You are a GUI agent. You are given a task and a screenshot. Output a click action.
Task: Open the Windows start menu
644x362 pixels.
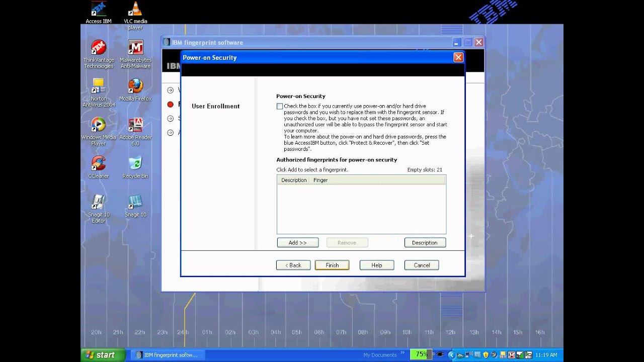(102, 355)
